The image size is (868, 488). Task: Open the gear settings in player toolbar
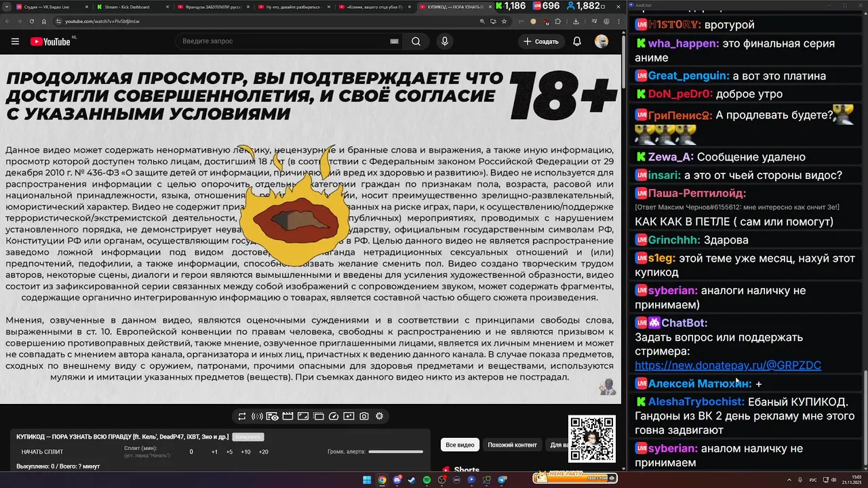[x=379, y=416]
